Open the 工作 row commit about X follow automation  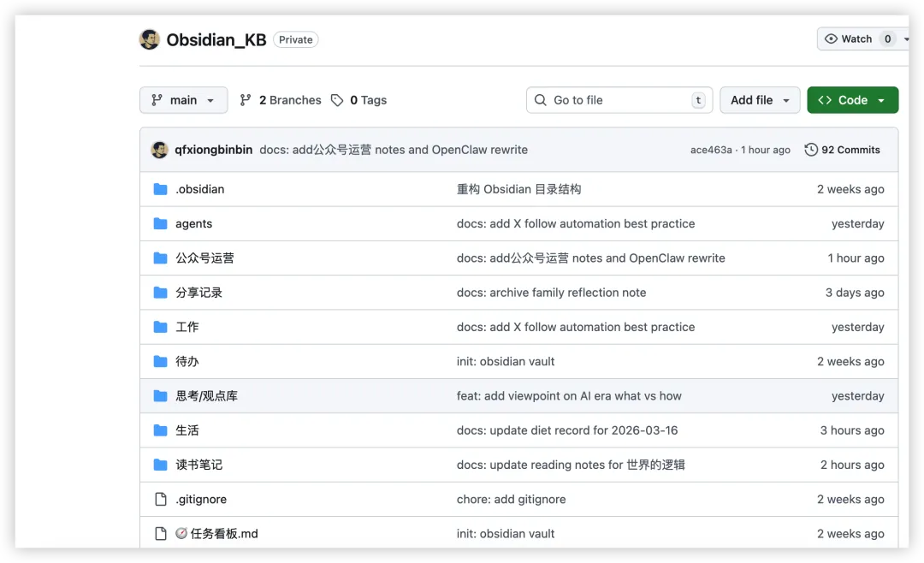pyautogui.click(x=576, y=327)
